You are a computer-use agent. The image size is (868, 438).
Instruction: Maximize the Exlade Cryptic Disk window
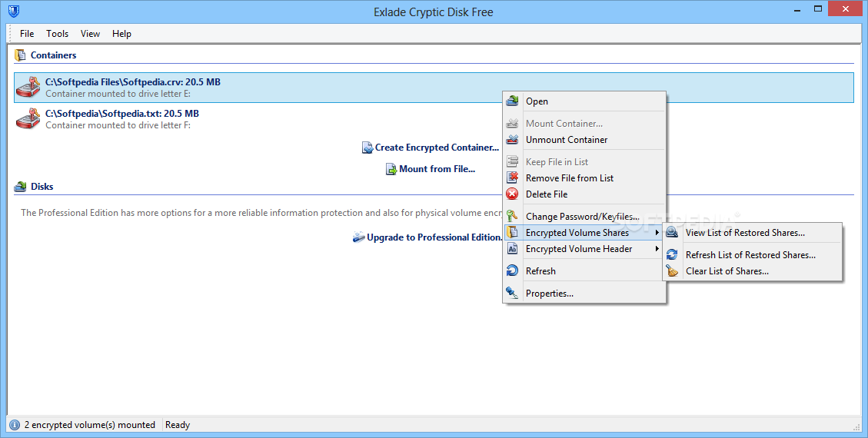(818, 9)
